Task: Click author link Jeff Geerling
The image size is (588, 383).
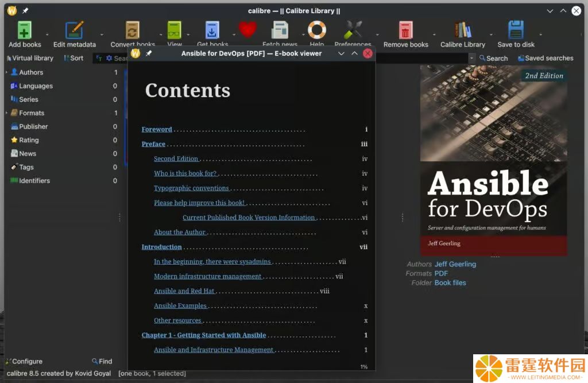Action: 455,264
